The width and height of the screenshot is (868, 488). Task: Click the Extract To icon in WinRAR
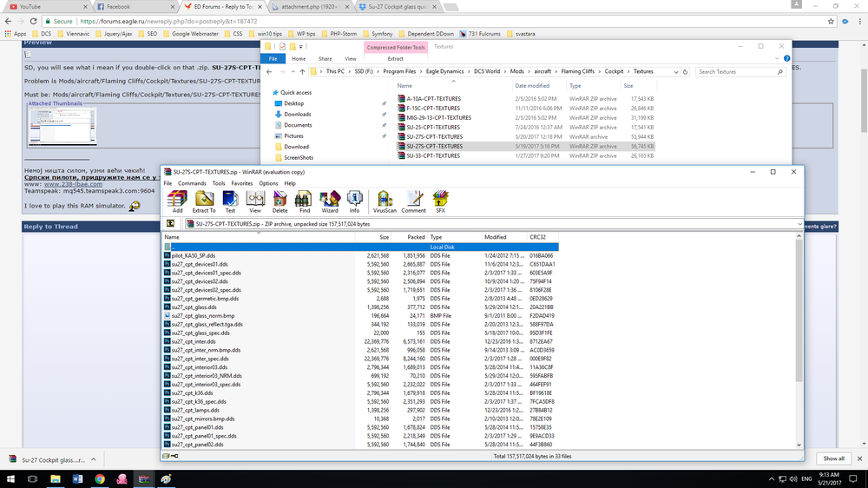204,201
